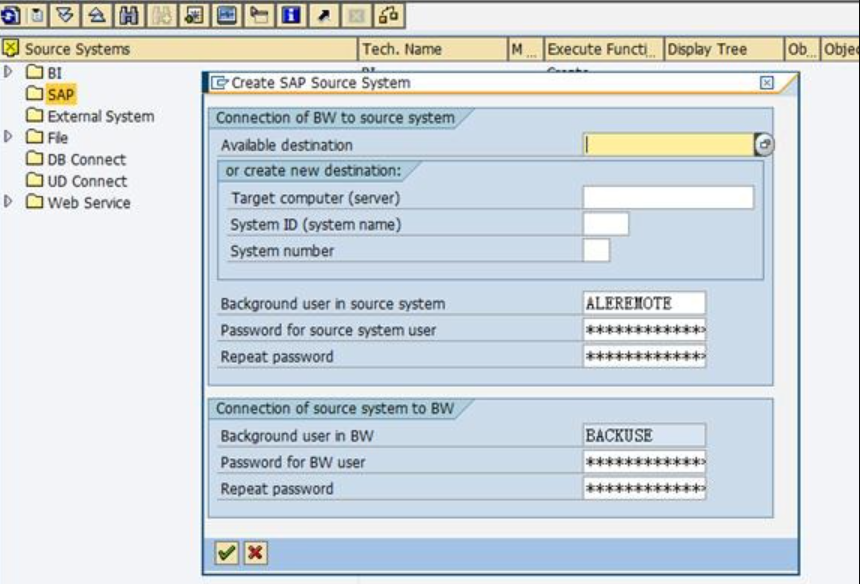
Task: Click the black diagonal arrow toolbar icon
Action: (x=324, y=15)
